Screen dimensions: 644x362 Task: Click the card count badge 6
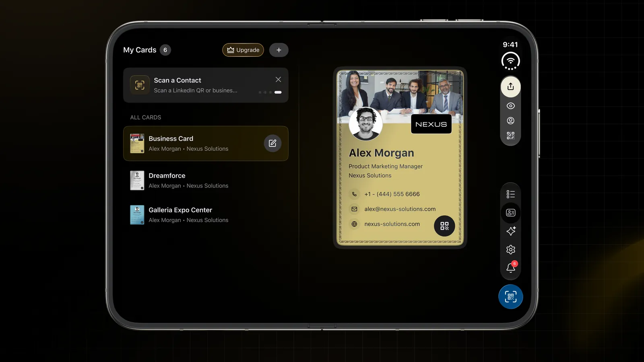coord(165,50)
